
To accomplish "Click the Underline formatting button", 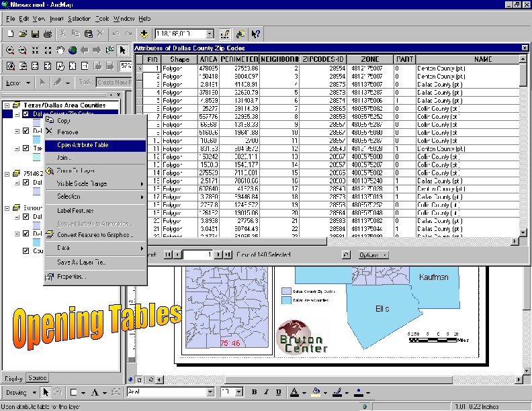I will click(279, 392).
